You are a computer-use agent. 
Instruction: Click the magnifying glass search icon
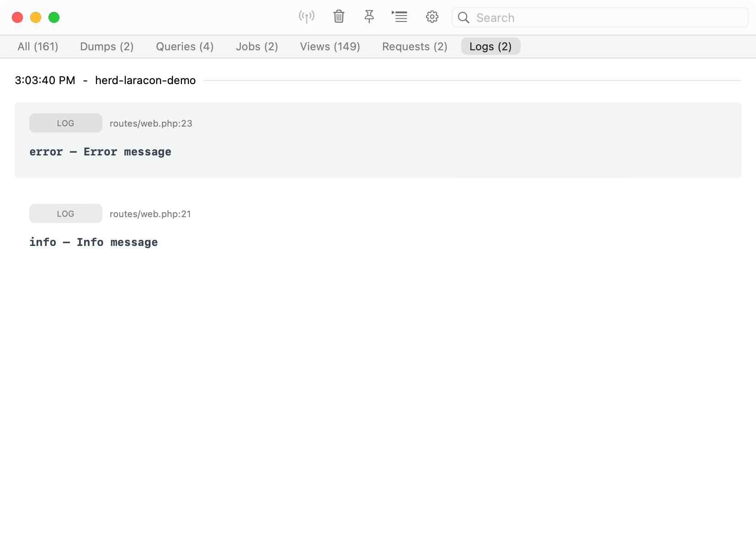pyautogui.click(x=463, y=18)
